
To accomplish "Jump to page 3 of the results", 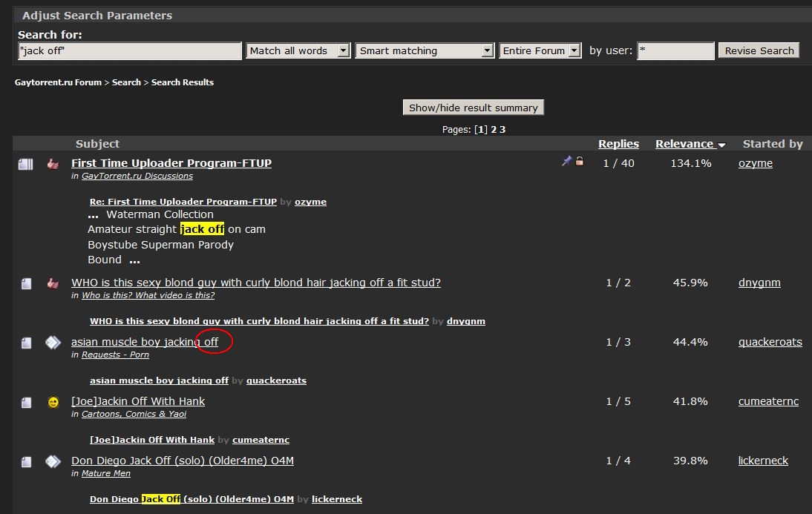I will tap(502, 129).
